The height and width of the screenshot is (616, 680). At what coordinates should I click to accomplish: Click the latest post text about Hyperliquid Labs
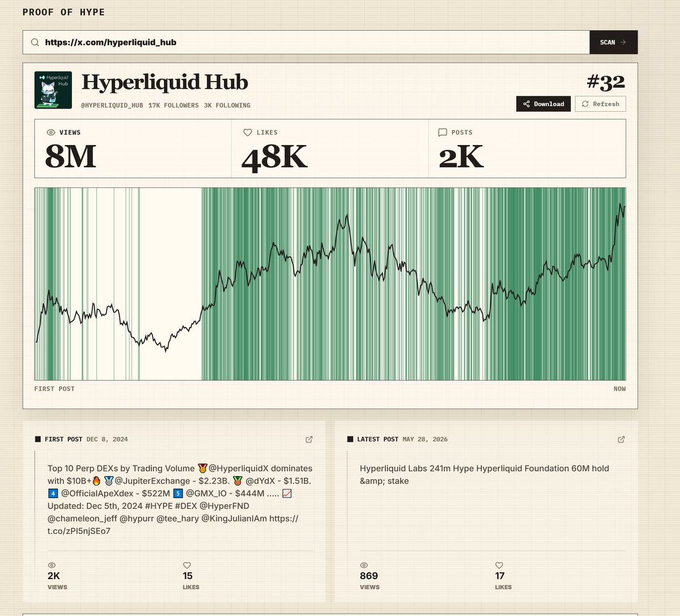(484, 475)
